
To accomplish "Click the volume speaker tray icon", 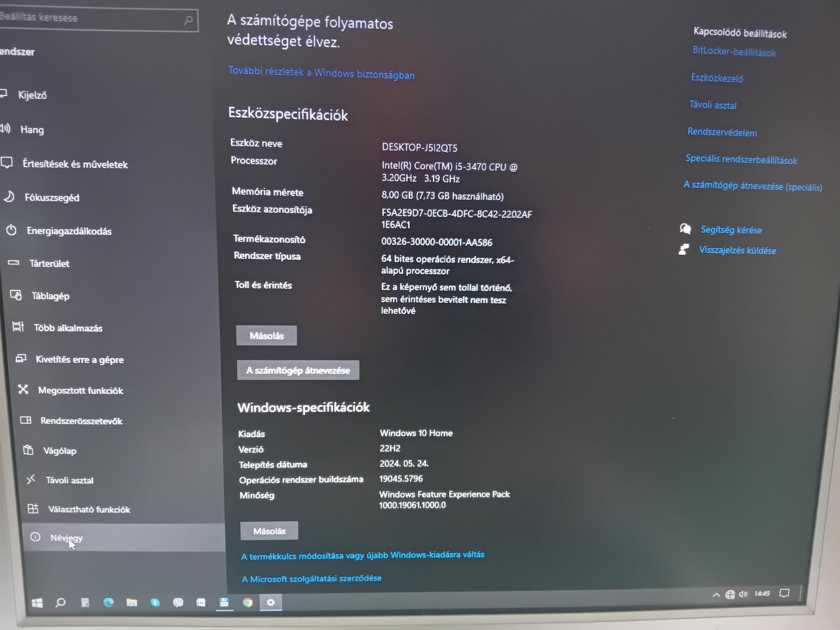I will tap(743, 594).
